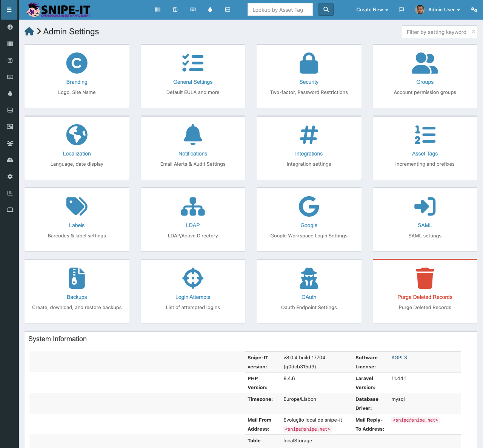Click the LDAP hierarchy icon
483x448 pixels.
coord(193,206)
